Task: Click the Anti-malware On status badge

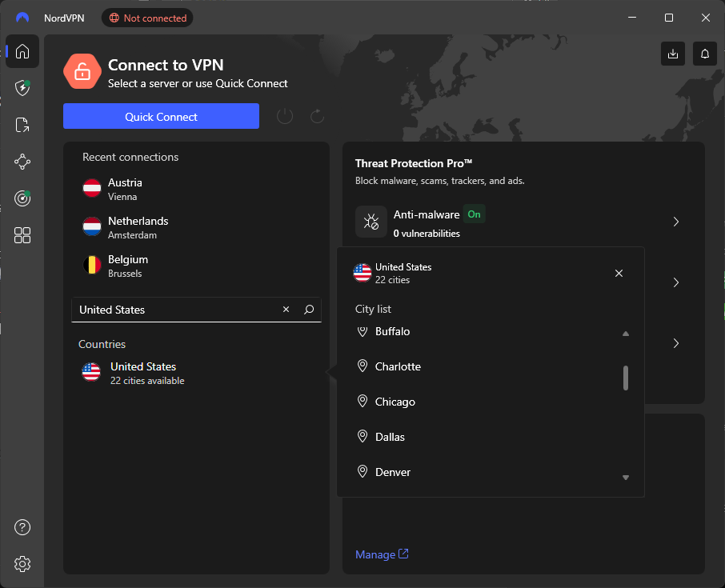Action: (x=474, y=214)
